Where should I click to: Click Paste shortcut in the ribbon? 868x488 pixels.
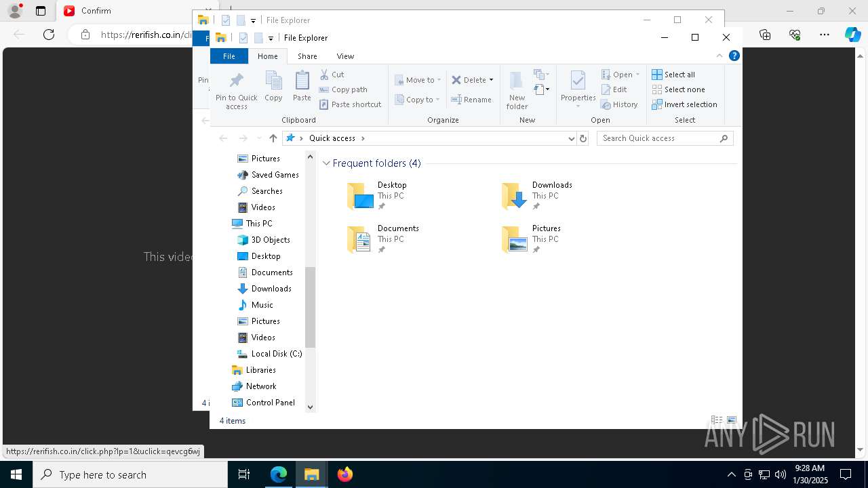351,104
